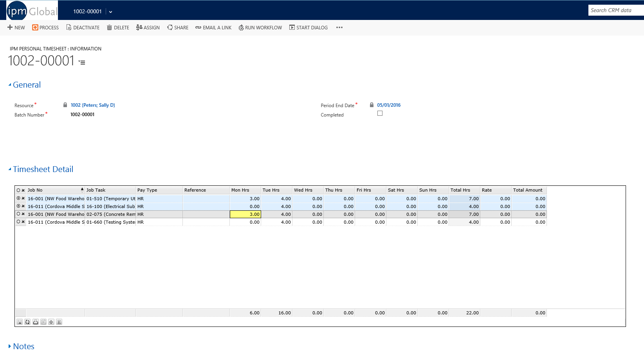644x357 pixels.
Task: Open resource record 1002 (Peters; Sally D)
Action: [92, 105]
